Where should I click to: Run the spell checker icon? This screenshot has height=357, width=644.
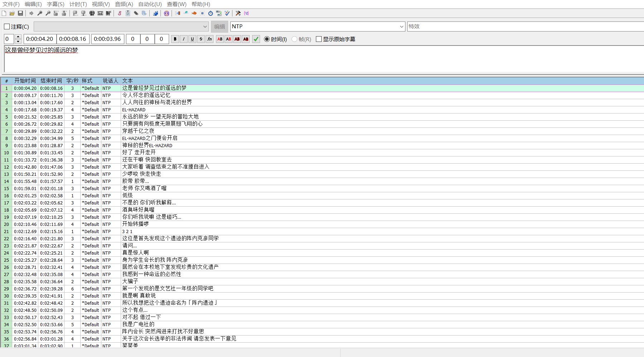(x=227, y=13)
